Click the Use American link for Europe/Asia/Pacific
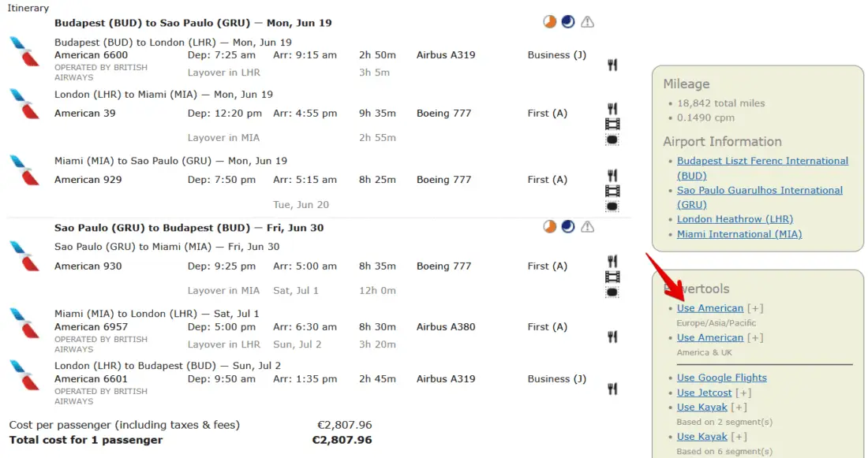This screenshot has width=868, height=458. coord(709,308)
